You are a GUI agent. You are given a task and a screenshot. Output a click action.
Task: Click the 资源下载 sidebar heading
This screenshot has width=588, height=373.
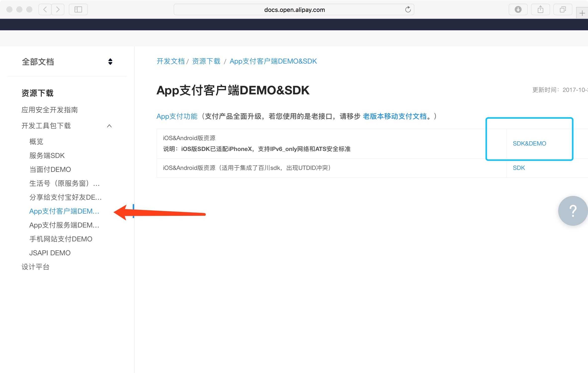point(38,93)
